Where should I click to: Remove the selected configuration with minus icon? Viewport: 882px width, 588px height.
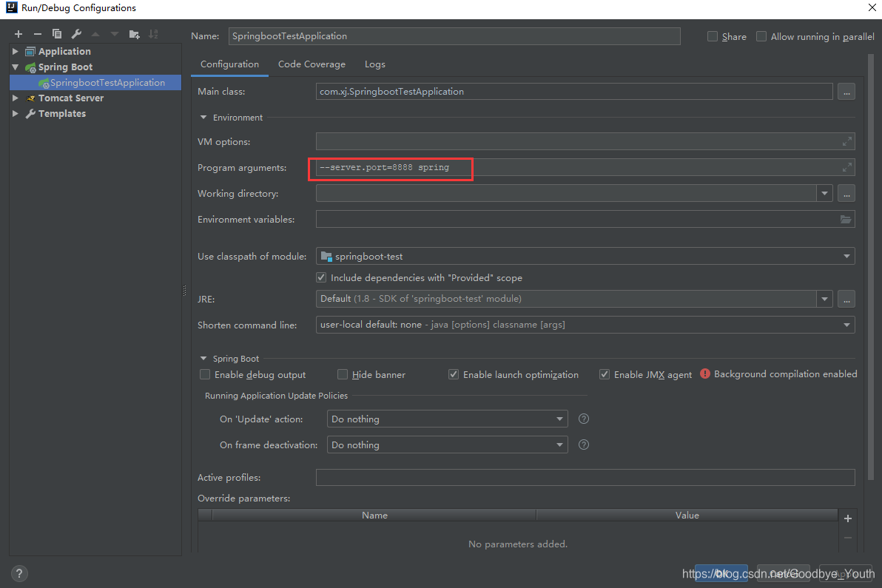38,34
